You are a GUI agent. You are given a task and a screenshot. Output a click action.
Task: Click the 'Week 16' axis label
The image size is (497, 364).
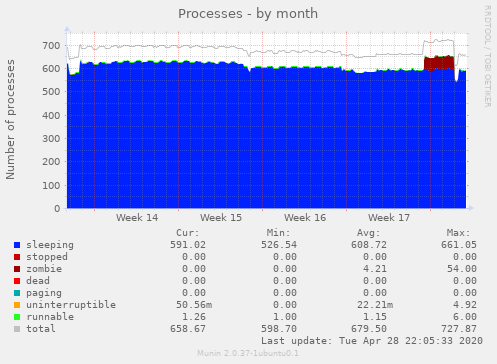(305, 218)
